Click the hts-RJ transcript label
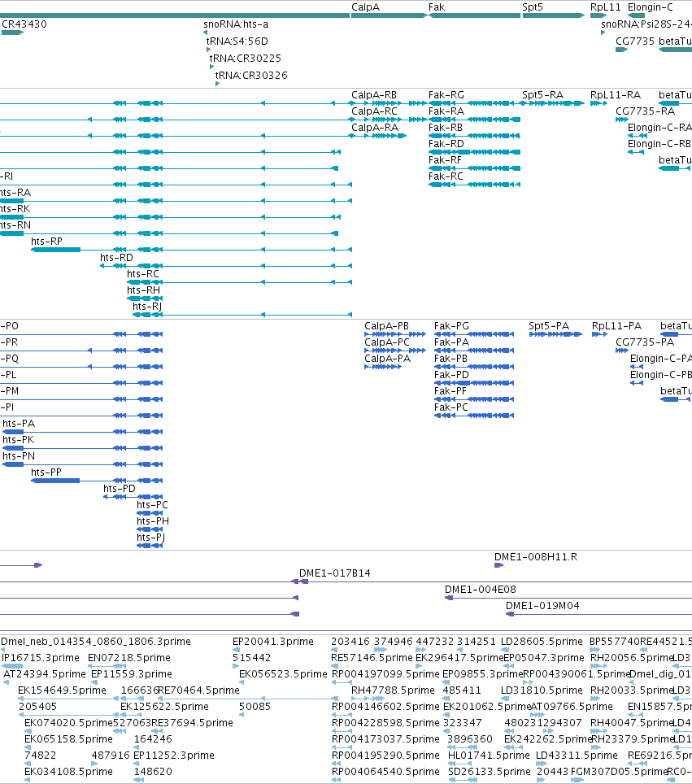The width and height of the screenshot is (692, 784). [147, 306]
